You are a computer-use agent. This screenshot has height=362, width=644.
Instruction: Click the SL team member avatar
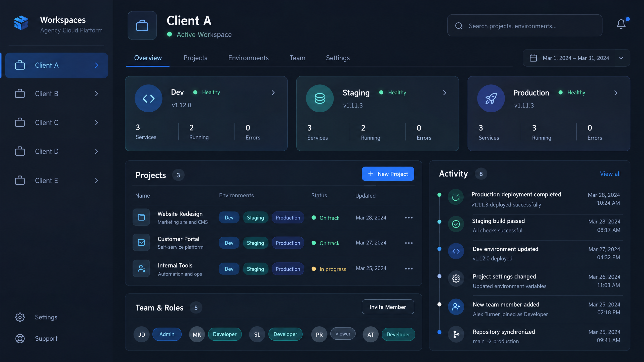tap(257, 334)
